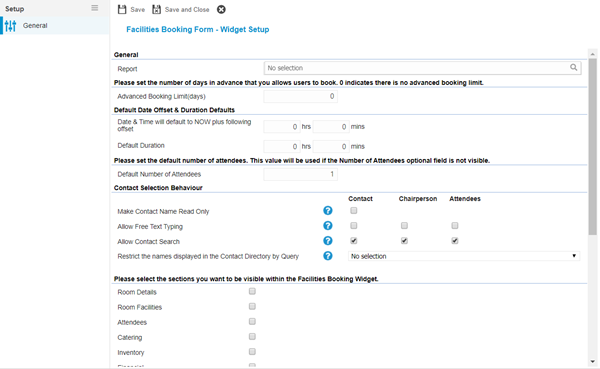
Task: Open help for Restrict names by Query
Action: [x=328, y=256]
